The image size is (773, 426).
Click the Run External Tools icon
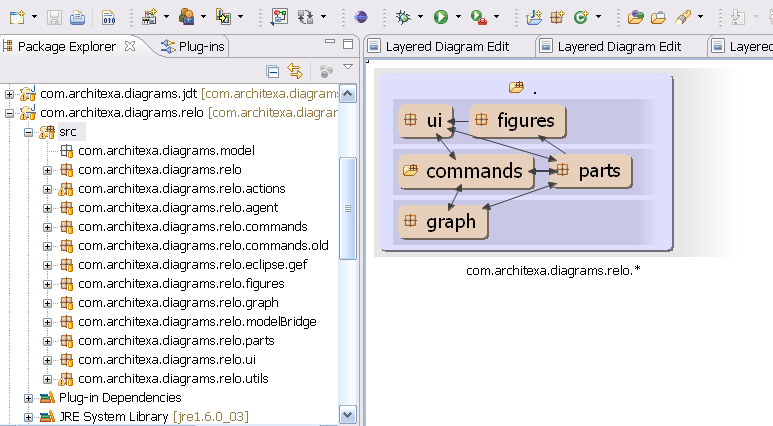pyautogui.click(x=479, y=17)
